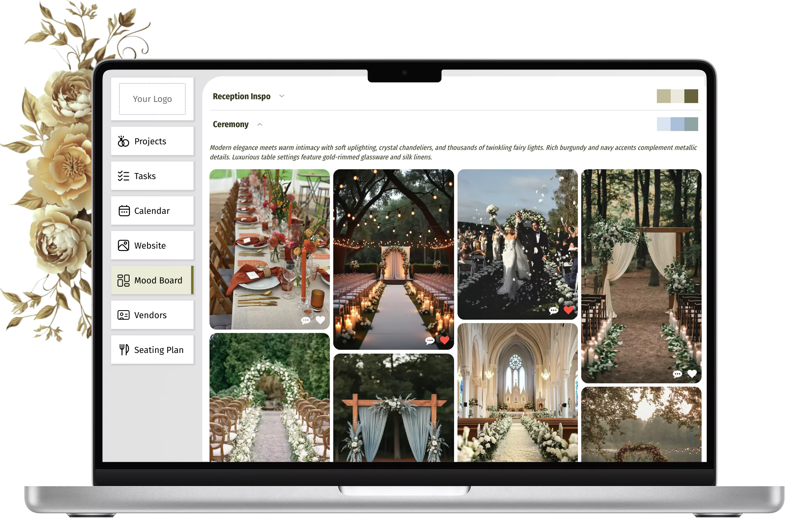Unlike the string-lights aisle photo

click(x=445, y=340)
